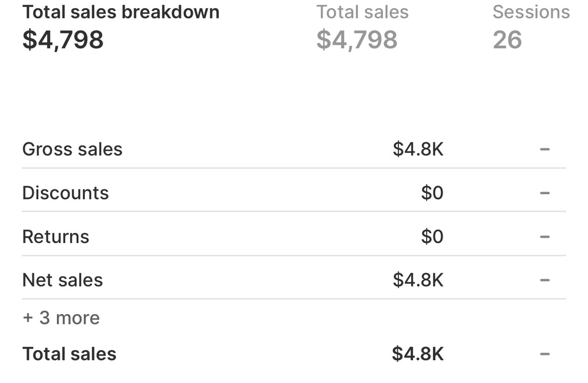Viewport: 588px width, 383px height.
Task: Select the Total sales breakdown card heading
Action: coord(121,12)
